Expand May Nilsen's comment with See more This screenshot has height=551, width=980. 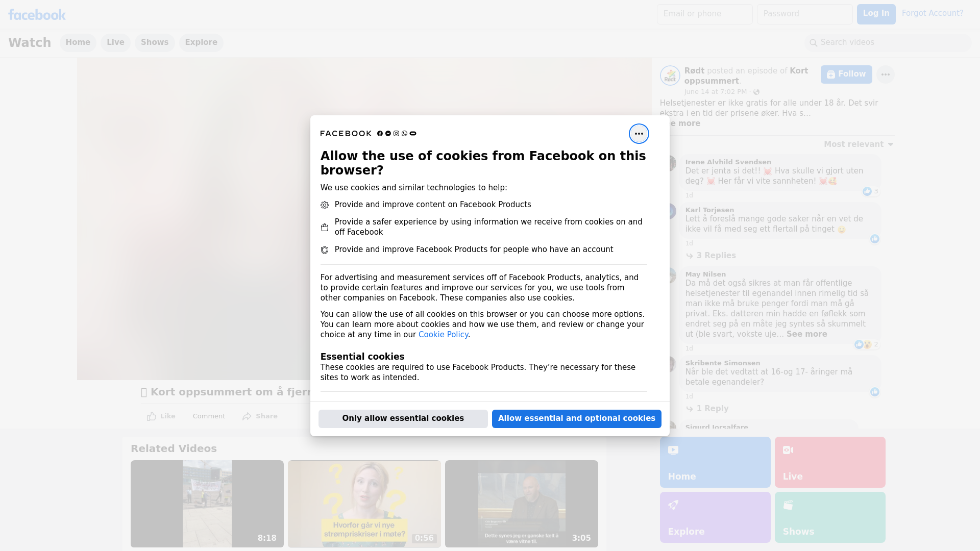[x=806, y=334]
